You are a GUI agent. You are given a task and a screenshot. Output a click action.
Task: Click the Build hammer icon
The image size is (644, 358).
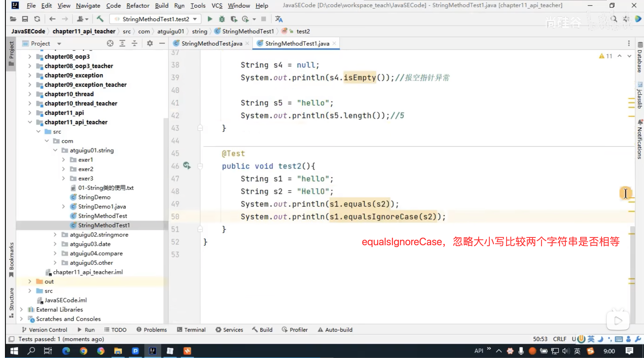[x=100, y=19]
